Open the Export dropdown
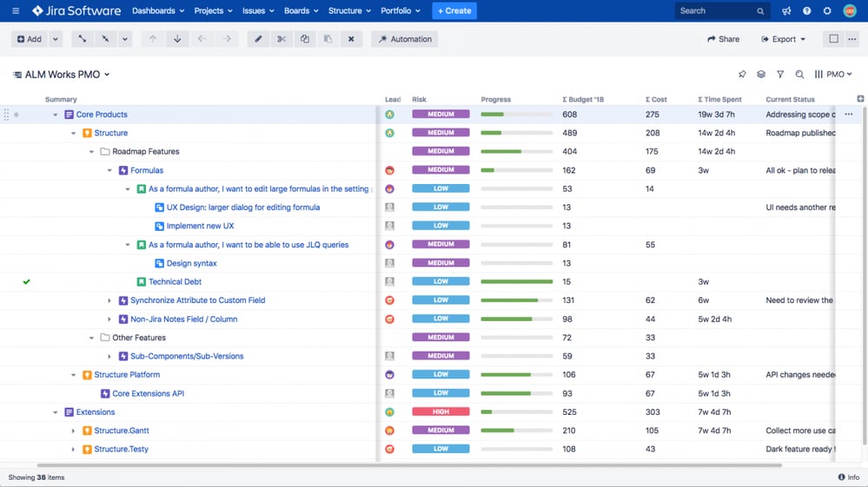This screenshot has height=487, width=868. [784, 39]
